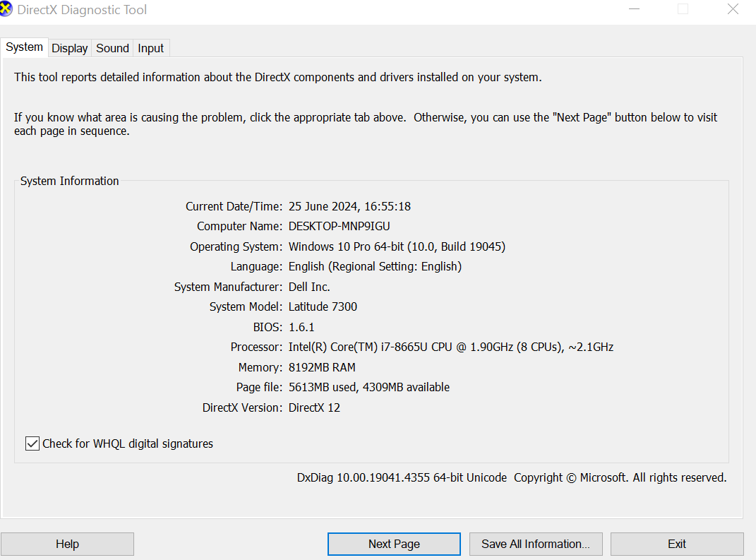Click Save All Information button
Viewport: 756px width, 560px height.
(x=536, y=544)
